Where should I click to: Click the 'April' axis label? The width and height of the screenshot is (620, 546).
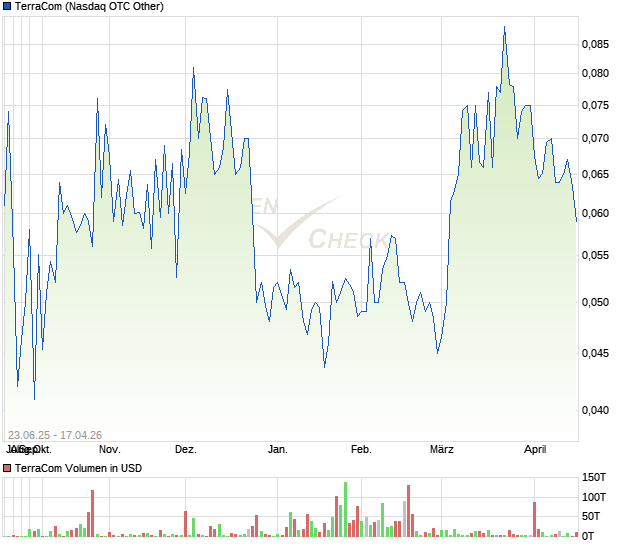coord(535,450)
